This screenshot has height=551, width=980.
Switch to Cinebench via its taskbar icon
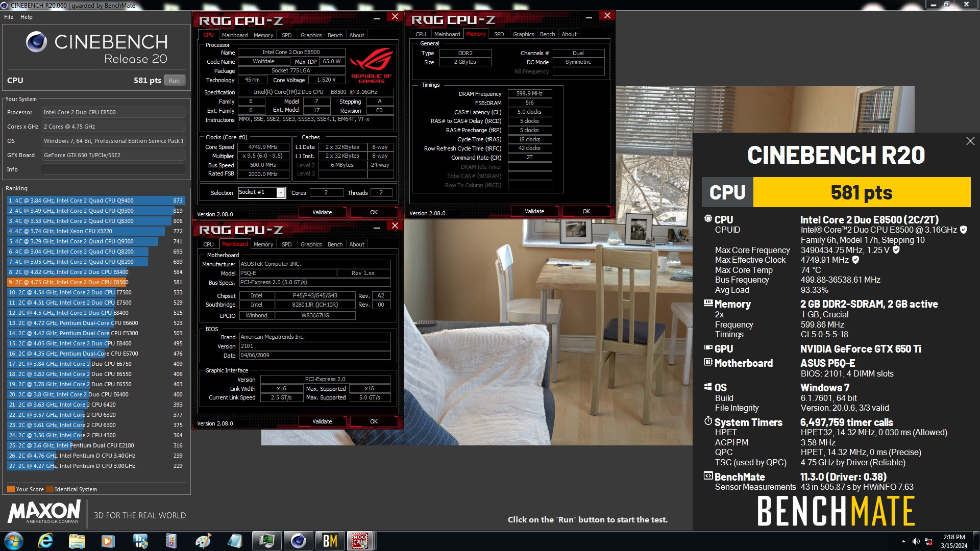tap(298, 541)
